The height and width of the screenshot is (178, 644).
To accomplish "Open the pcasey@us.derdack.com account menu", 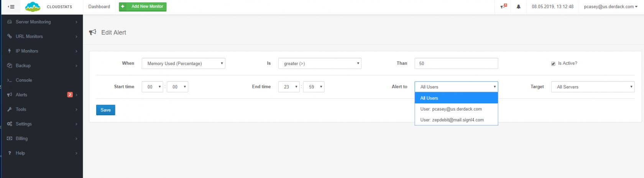I will (611, 7).
